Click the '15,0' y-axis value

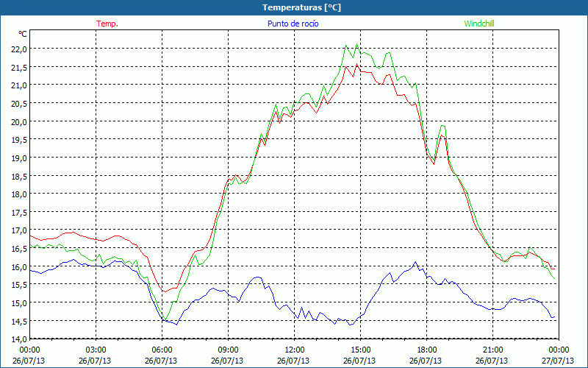[19, 303]
